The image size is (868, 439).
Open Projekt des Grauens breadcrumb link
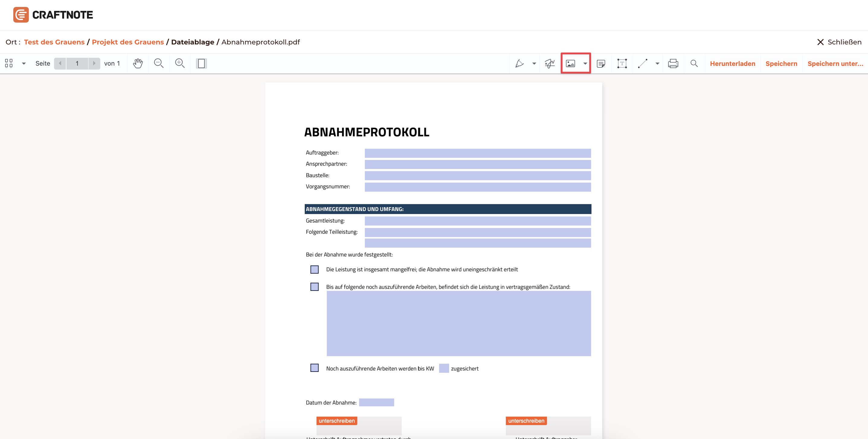coord(128,42)
